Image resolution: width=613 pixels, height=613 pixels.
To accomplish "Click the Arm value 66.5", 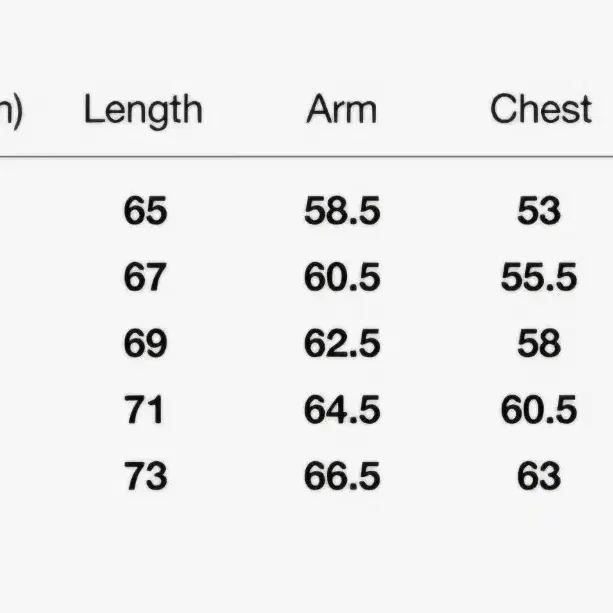I will pos(342,477).
